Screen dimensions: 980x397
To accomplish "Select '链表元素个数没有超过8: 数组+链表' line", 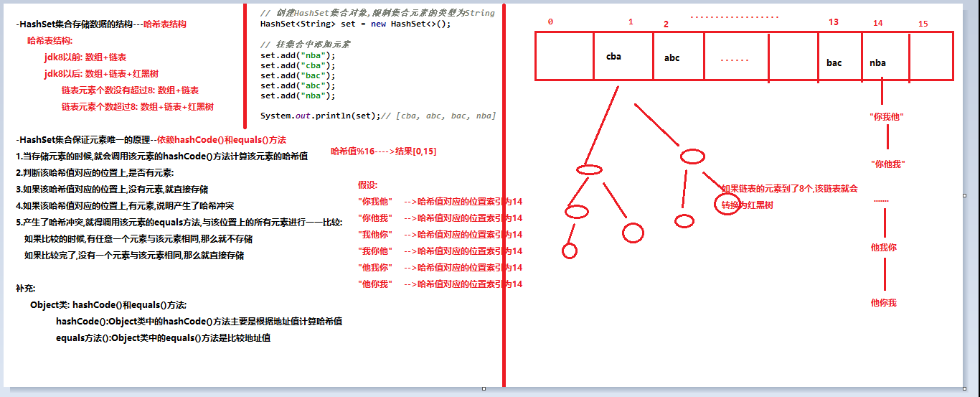I will pos(130,90).
